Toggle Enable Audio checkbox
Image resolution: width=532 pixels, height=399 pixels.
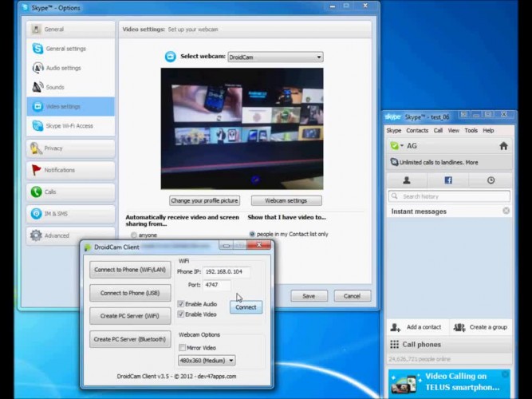[x=181, y=304]
